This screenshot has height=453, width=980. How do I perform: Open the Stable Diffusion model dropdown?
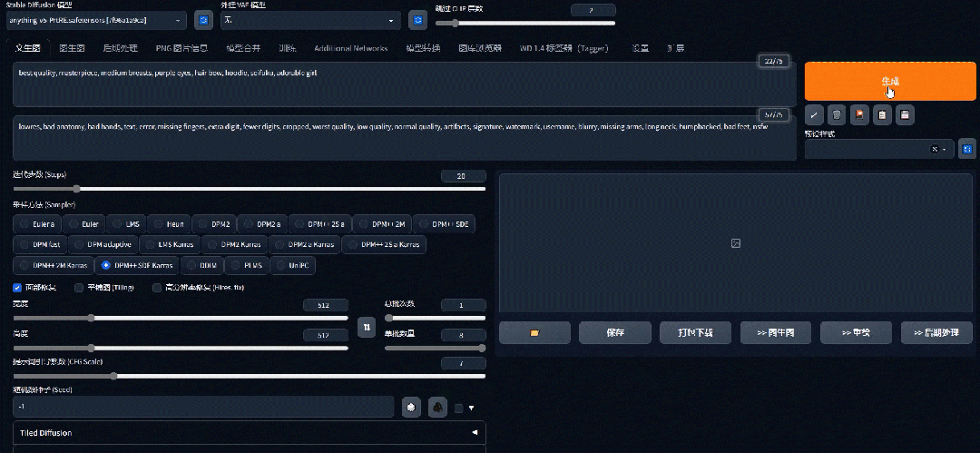click(x=97, y=20)
